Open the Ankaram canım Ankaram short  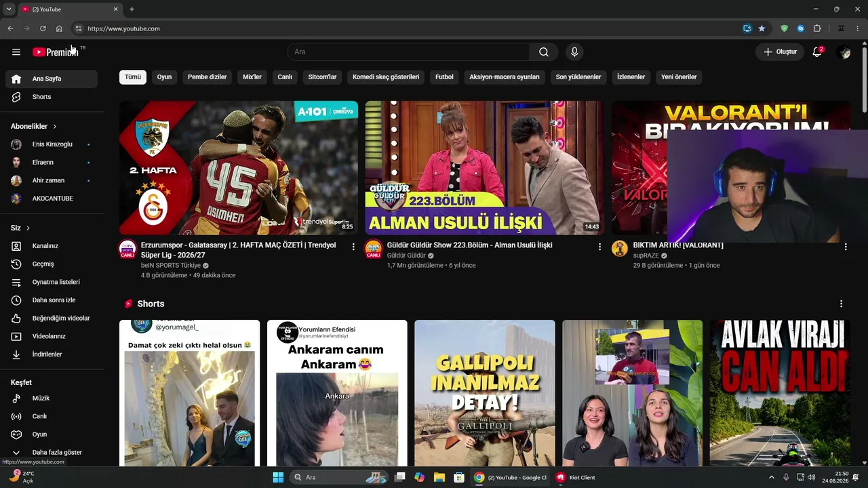click(x=337, y=393)
